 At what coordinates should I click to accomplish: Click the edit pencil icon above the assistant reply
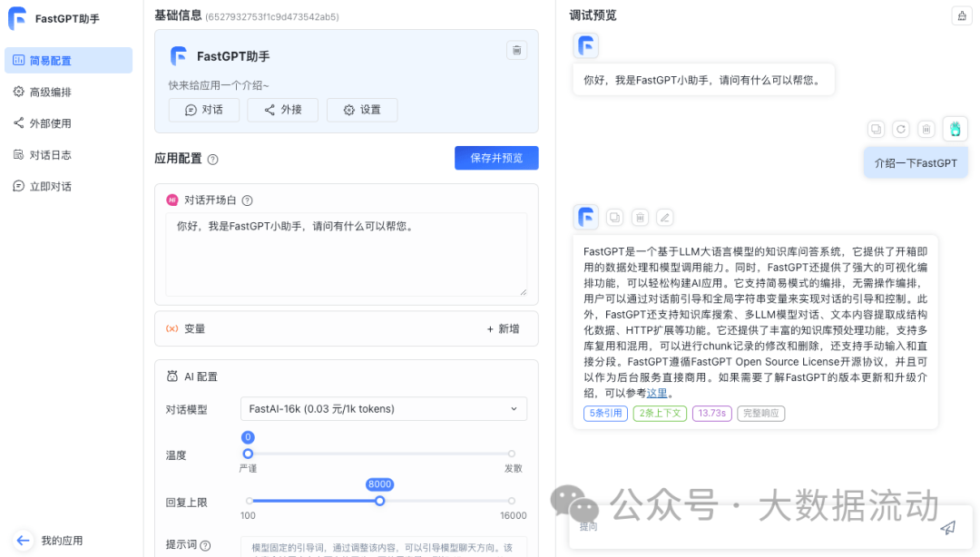665,218
